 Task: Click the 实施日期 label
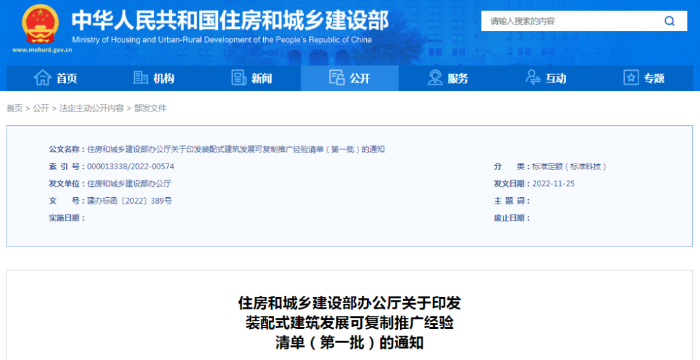click(x=67, y=218)
